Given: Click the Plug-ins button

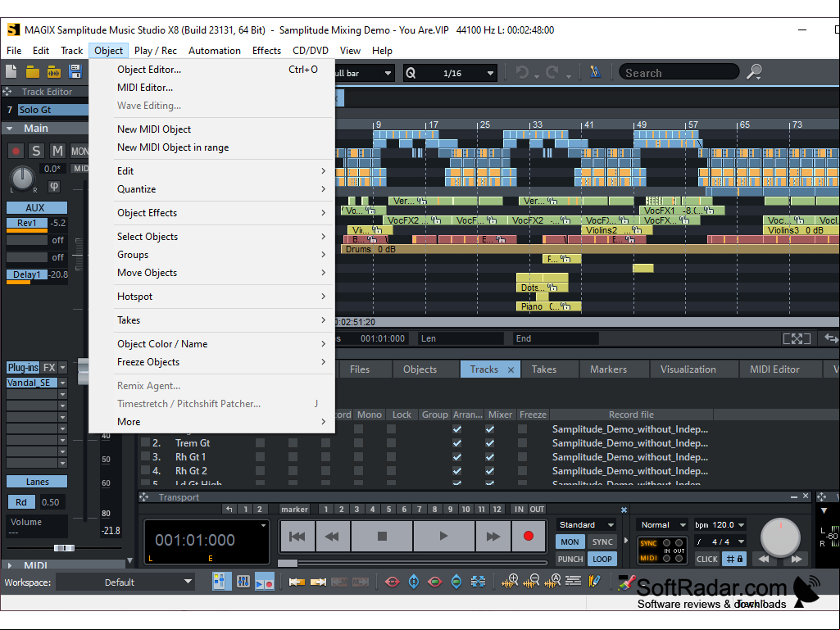Looking at the screenshot, I should [23, 368].
